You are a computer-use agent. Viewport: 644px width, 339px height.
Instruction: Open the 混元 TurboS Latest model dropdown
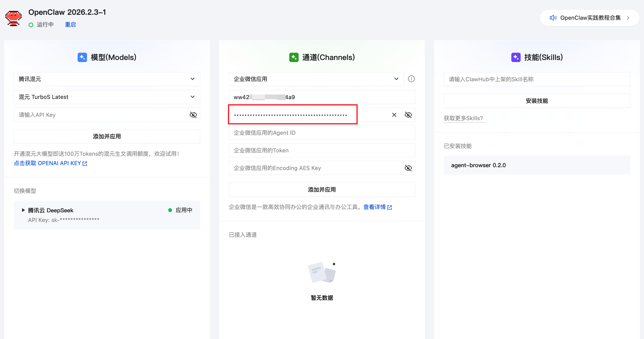coord(107,97)
